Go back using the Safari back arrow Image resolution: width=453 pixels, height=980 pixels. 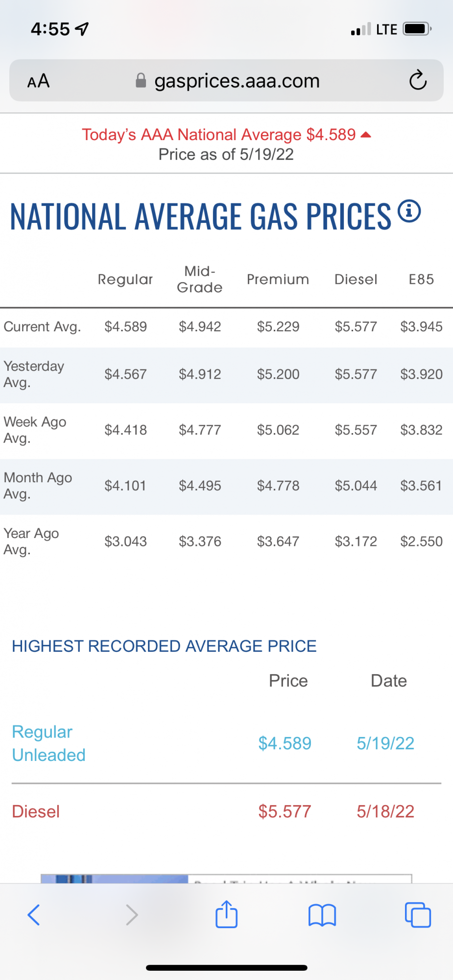(x=34, y=914)
